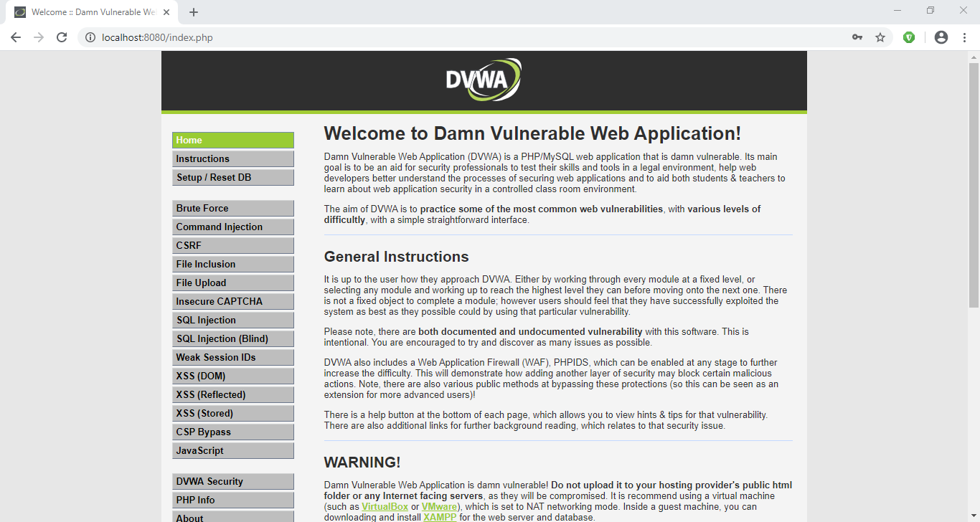Open the PHP Info page

pyautogui.click(x=233, y=500)
